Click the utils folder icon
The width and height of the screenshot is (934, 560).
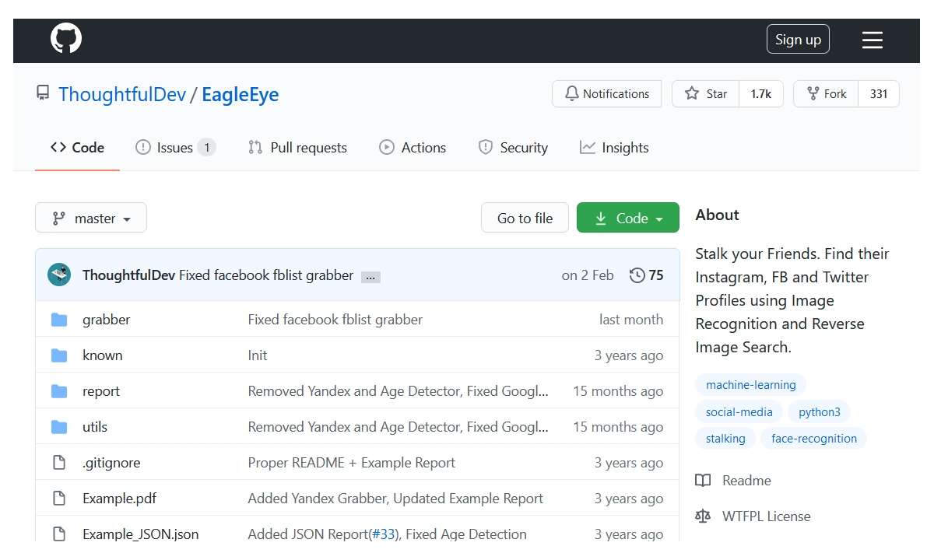(x=59, y=427)
